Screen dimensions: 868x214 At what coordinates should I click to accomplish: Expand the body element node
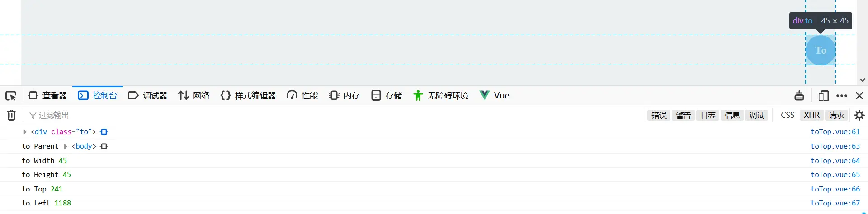[66, 146]
